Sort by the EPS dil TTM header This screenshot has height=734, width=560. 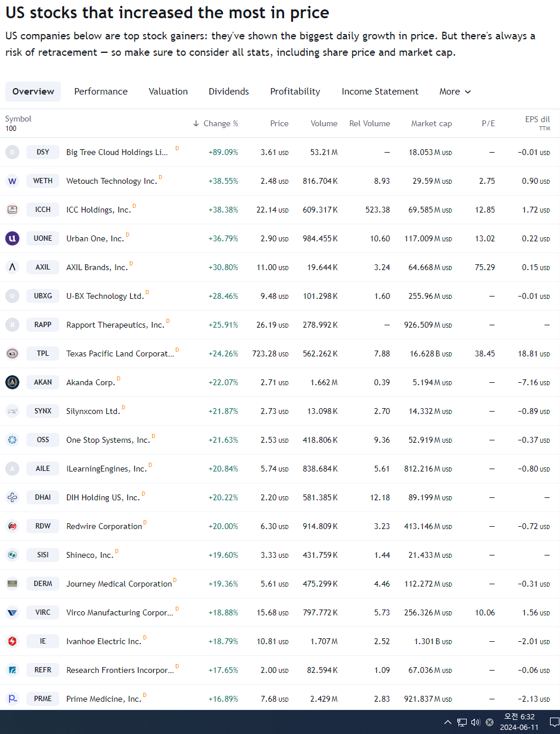pyautogui.click(x=538, y=123)
